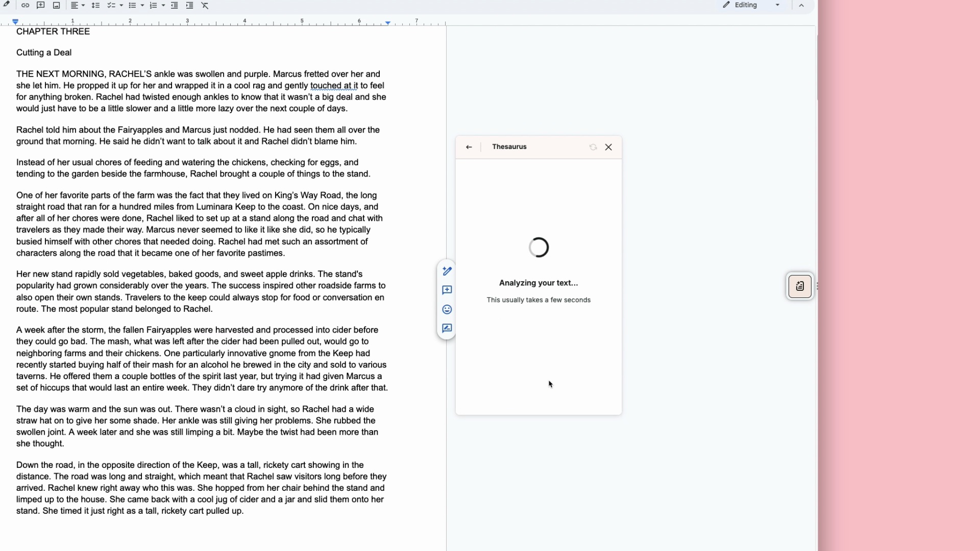980x551 pixels.
Task: Open line and paragraph spacing
Action: (95, 6)
